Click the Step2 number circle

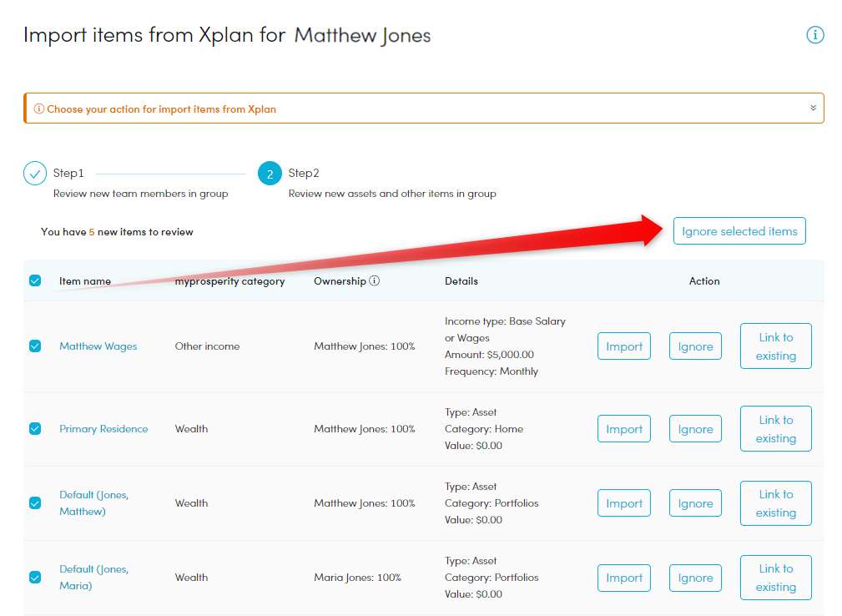click(270, 174)
